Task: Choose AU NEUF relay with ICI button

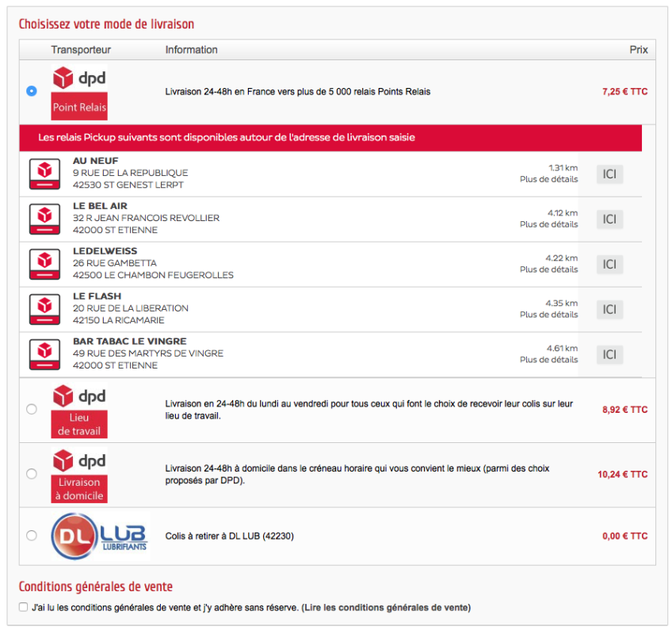Action: pos(609,174)
